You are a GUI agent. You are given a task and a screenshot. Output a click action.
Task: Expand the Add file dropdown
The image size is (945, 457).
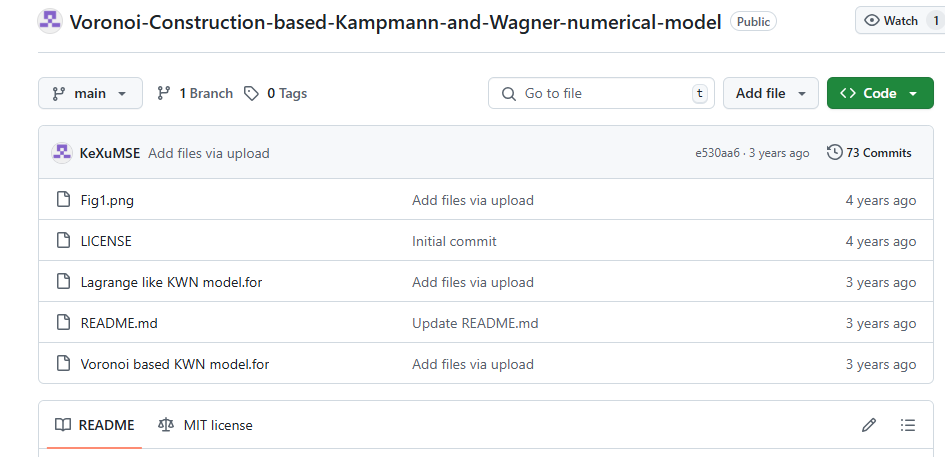pos(770,93)
